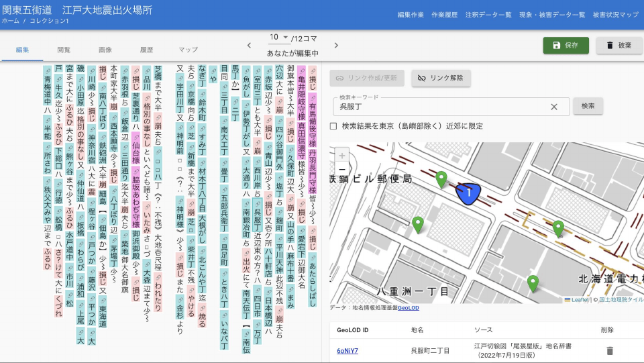The width and height of the screenshot is (644, 363).
Task: Select the 平川天神 annotation
Action: (279, 256)
